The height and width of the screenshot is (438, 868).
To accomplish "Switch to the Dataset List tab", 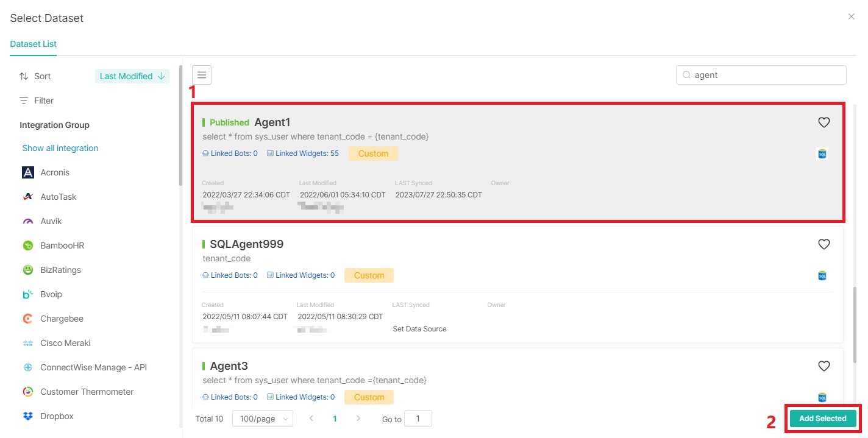I will pos(34,44).
